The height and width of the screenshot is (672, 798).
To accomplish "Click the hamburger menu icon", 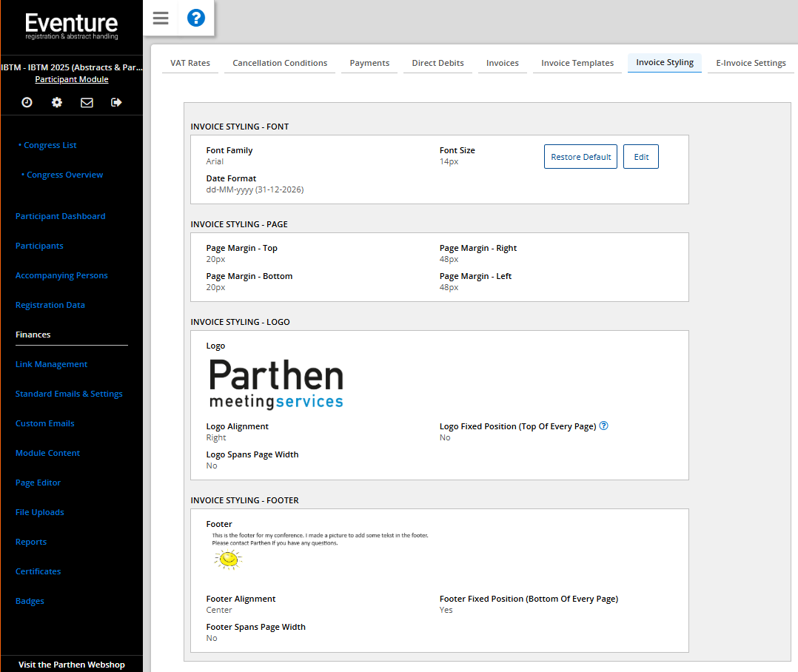I will click(x=161, y=19).
